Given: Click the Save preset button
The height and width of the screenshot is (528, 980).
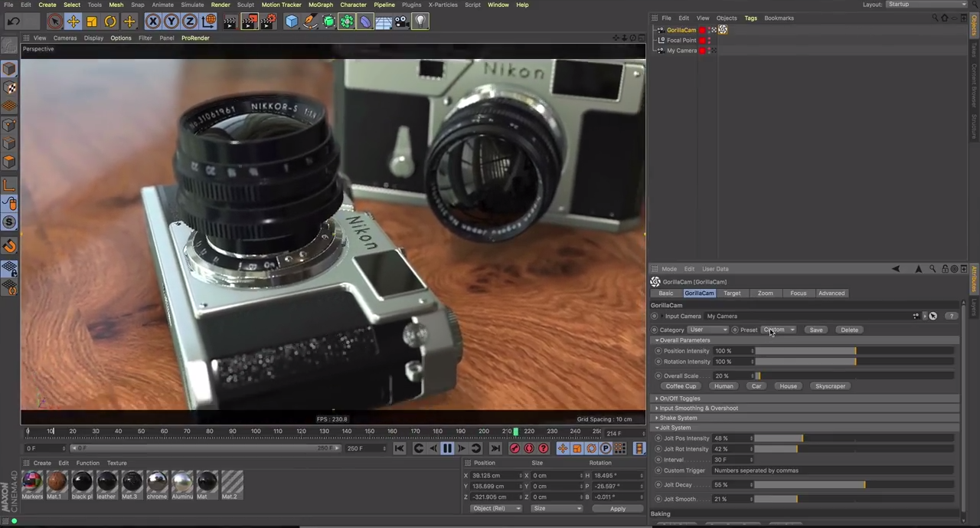Looking at the screenshot, I should point(816,330).
